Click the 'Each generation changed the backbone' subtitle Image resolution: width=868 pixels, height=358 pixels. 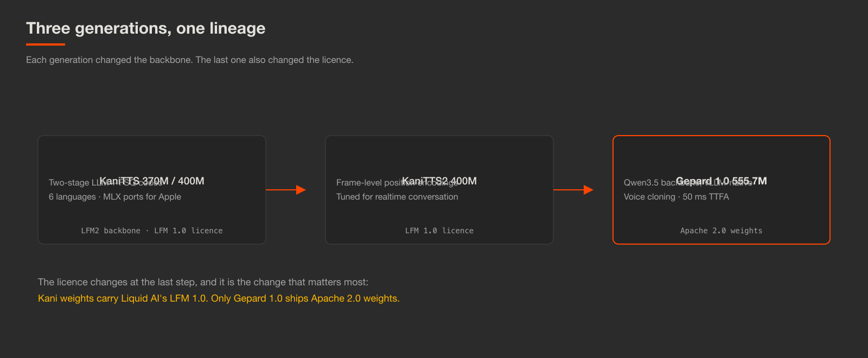[190, 60]
